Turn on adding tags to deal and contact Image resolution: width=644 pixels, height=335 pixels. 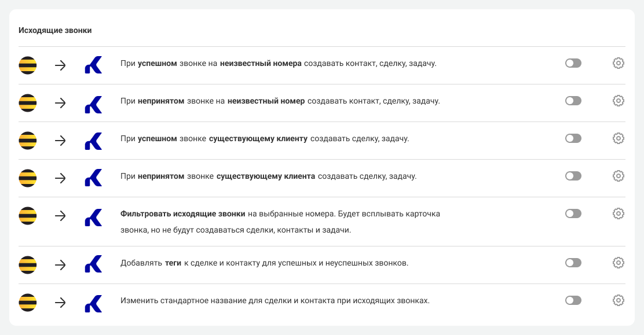[573, 263]
